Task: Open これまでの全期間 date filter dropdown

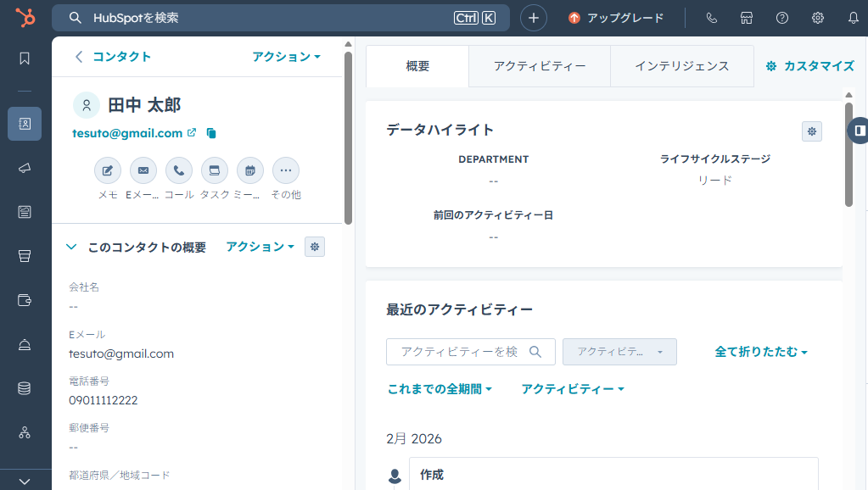Action: click(440, 389)
